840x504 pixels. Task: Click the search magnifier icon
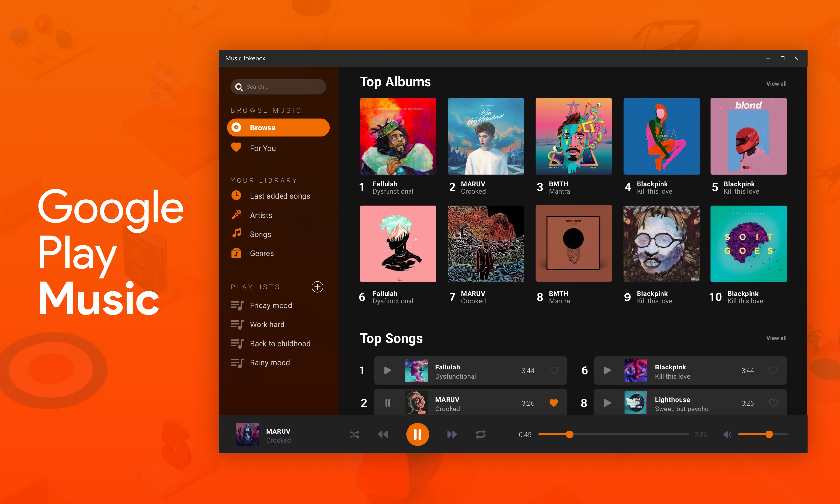[x=239, y=87]
